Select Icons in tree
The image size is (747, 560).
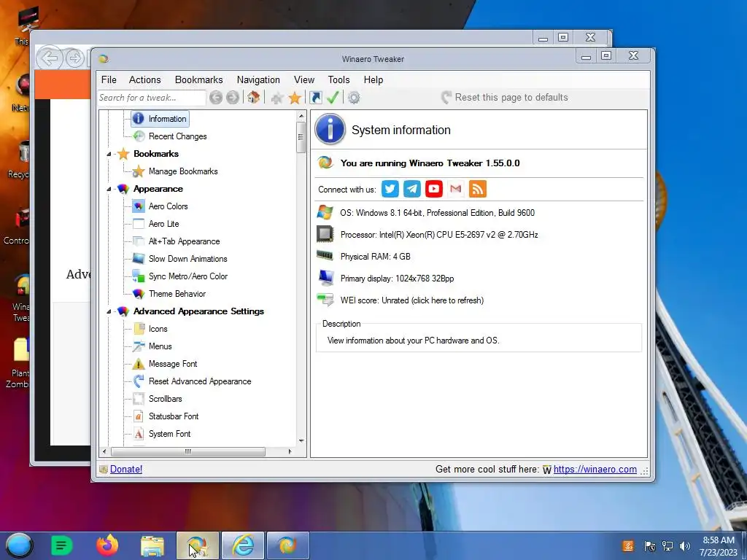(158, 329)
